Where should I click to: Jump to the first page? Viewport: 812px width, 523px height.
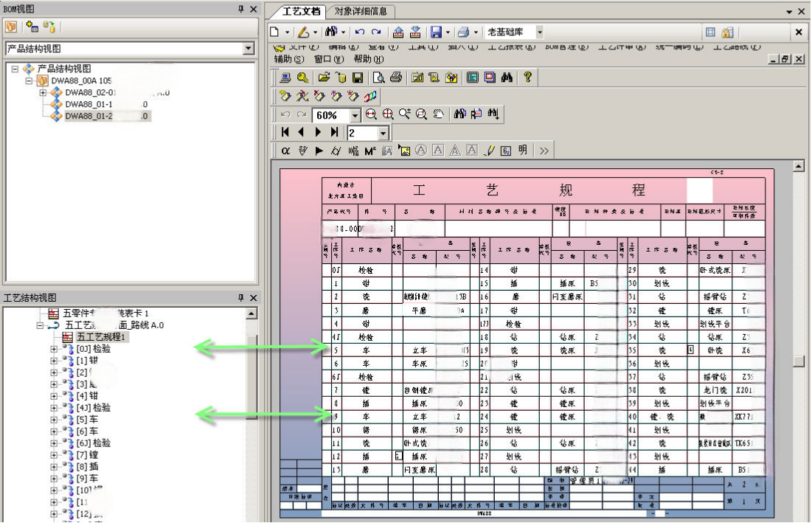[x=285, y=133]
